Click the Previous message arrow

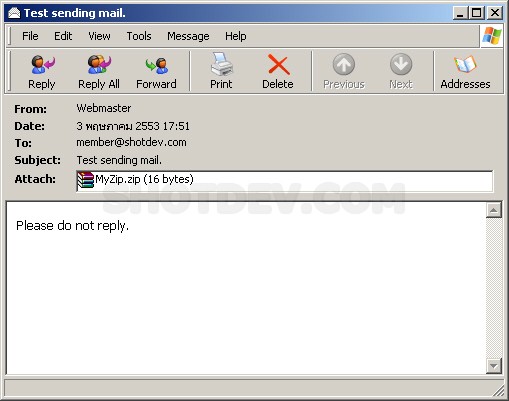(344, 65)
